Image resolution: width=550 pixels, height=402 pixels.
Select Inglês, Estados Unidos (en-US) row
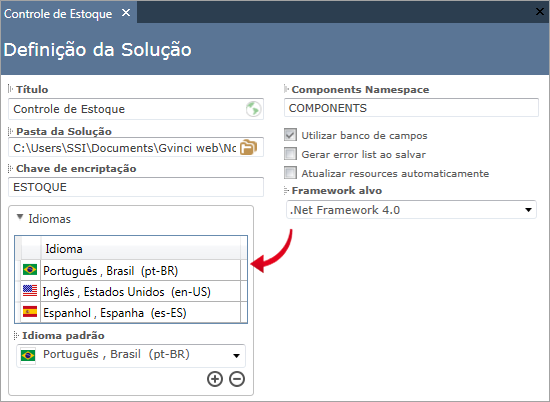point(131,291)
